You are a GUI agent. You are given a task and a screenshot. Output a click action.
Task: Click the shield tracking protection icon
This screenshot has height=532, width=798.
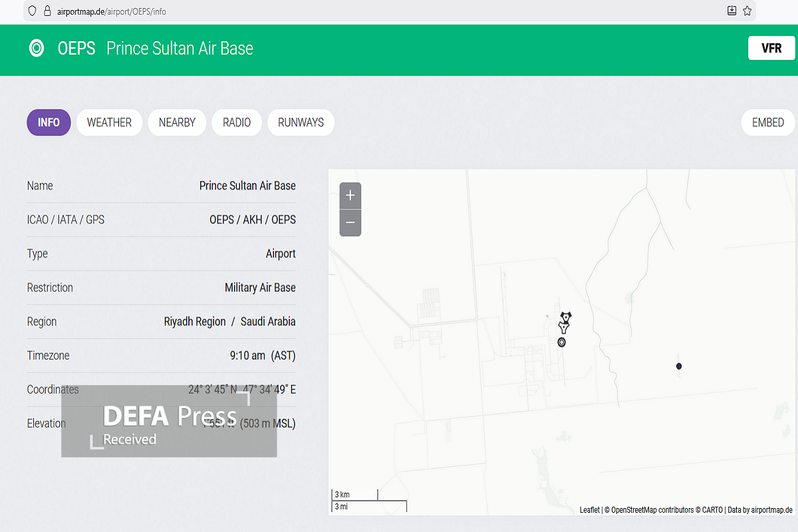(32, 11)
